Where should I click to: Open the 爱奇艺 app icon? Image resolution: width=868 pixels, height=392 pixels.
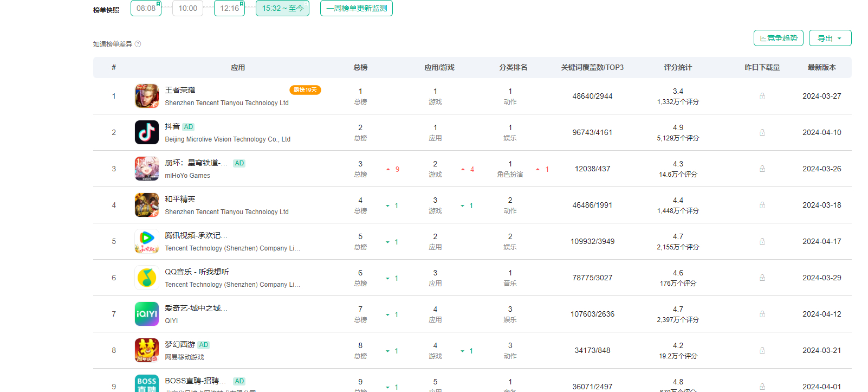pyautogui.click(x=147, y=314)
